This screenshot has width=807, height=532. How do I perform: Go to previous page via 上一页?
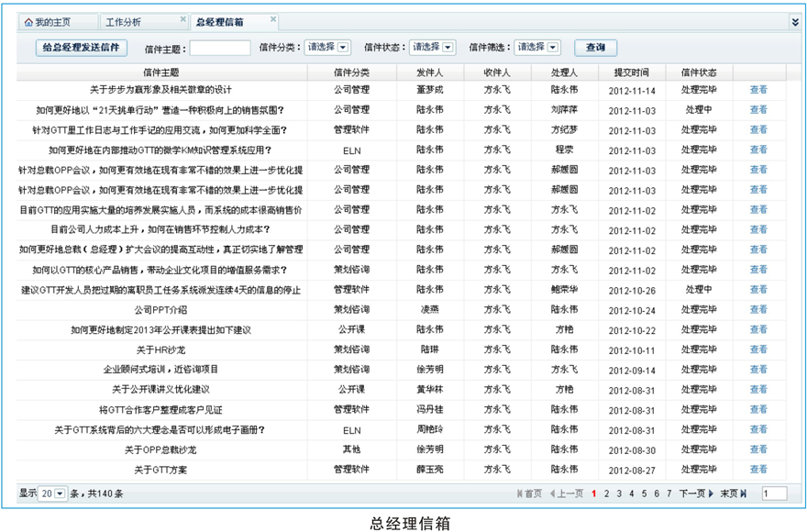pos(566,493)
